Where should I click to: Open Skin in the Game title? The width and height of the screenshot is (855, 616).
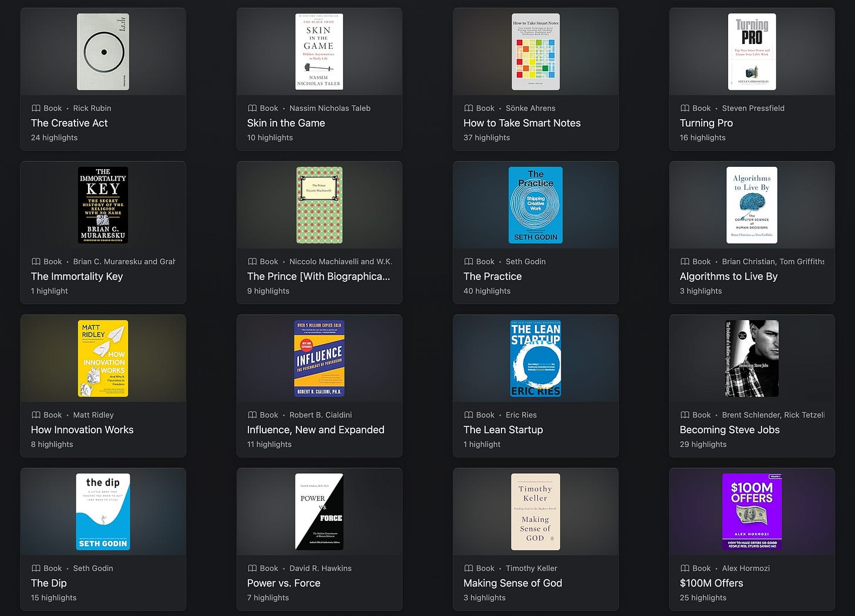(x=286, y=123)
